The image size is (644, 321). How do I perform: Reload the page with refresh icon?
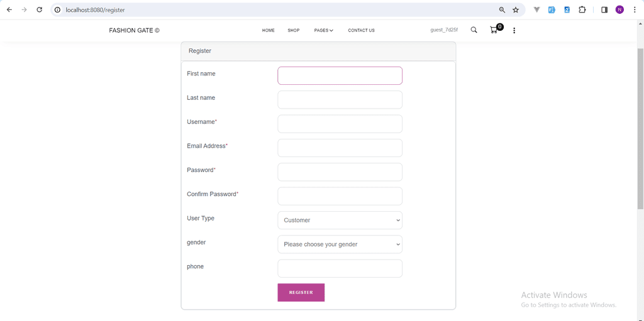[x=40, y=9]
